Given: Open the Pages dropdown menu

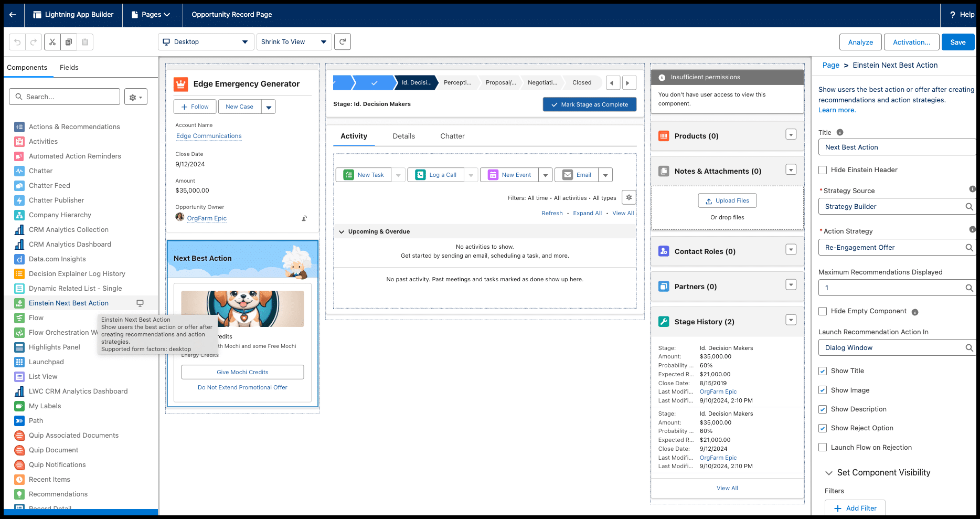Looking at the screenshot, I should pos(152,15).
